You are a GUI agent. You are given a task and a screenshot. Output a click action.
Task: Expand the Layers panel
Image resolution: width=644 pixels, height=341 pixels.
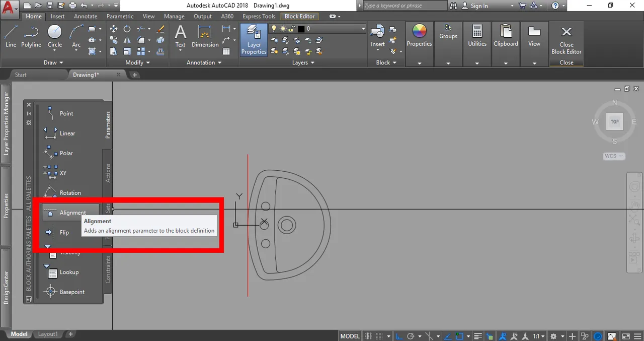pyautogui.click(x=303, y=62)
